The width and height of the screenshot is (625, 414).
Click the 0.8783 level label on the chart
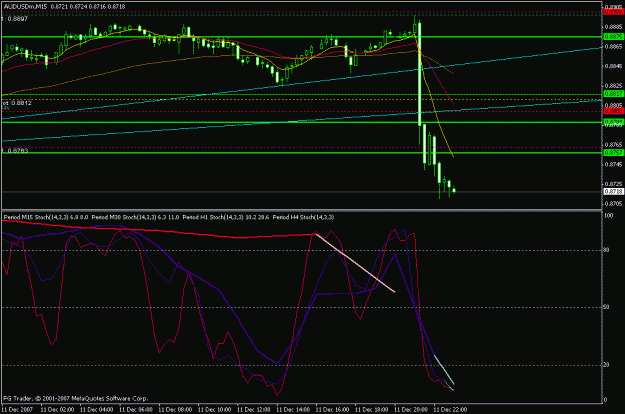pos(15,151)
